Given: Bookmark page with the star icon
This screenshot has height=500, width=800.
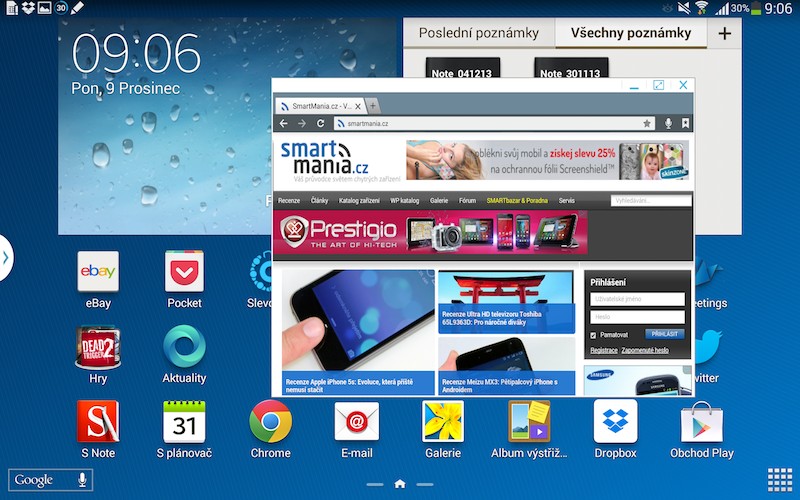Looking at the screenshot, I should [647, 123].
